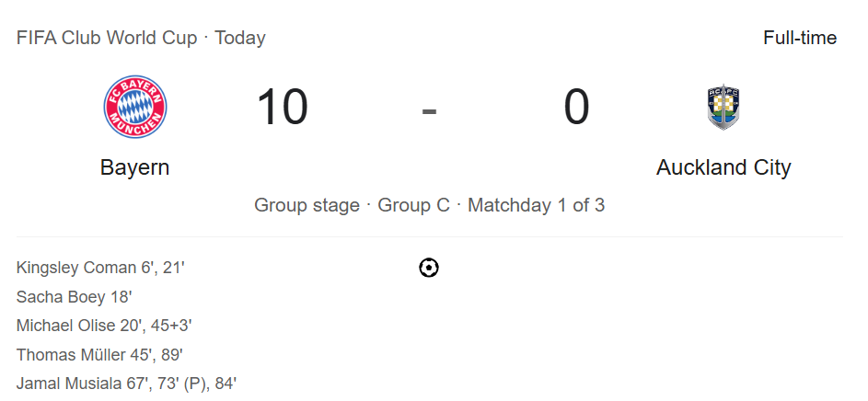Select the Full-time match status label

pos(800,38)
